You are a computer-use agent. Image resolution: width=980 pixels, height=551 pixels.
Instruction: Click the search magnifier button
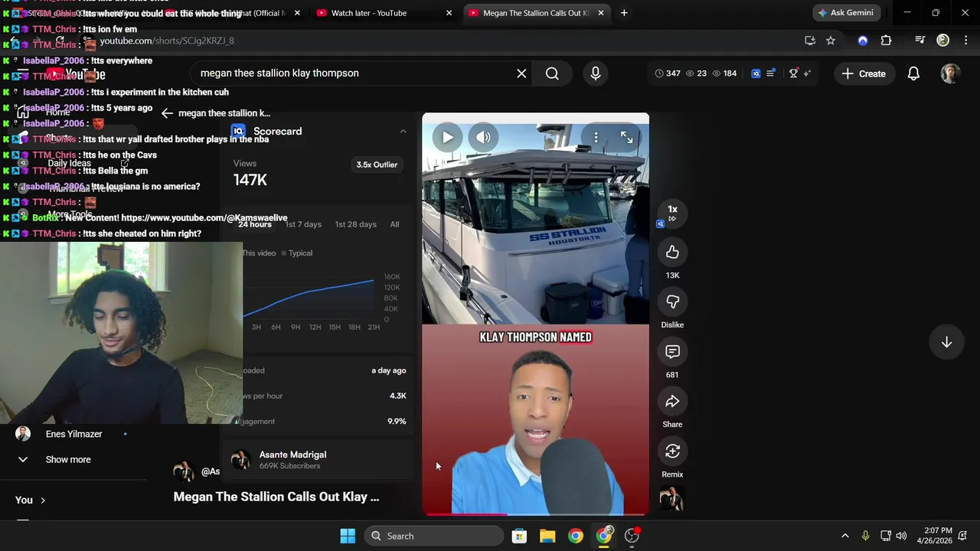(x=552, y=73)
